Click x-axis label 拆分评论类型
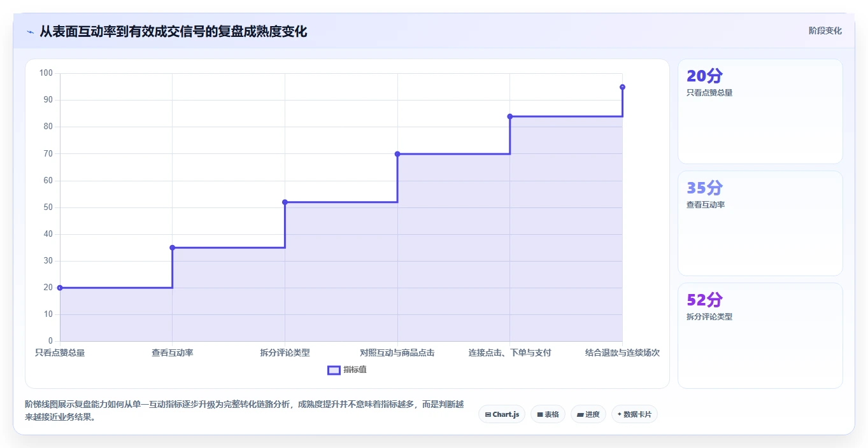868x448 pixels. tap(285, 353)
